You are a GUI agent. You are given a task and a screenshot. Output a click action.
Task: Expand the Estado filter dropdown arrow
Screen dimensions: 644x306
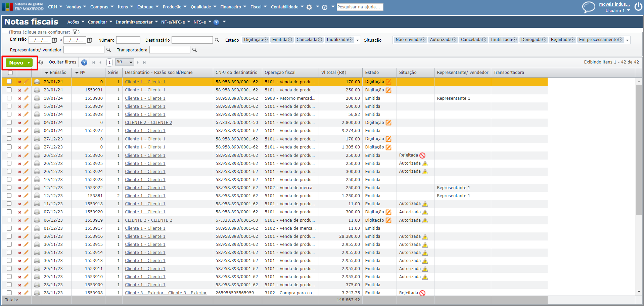pyautogui.click(x=358, y=40)
